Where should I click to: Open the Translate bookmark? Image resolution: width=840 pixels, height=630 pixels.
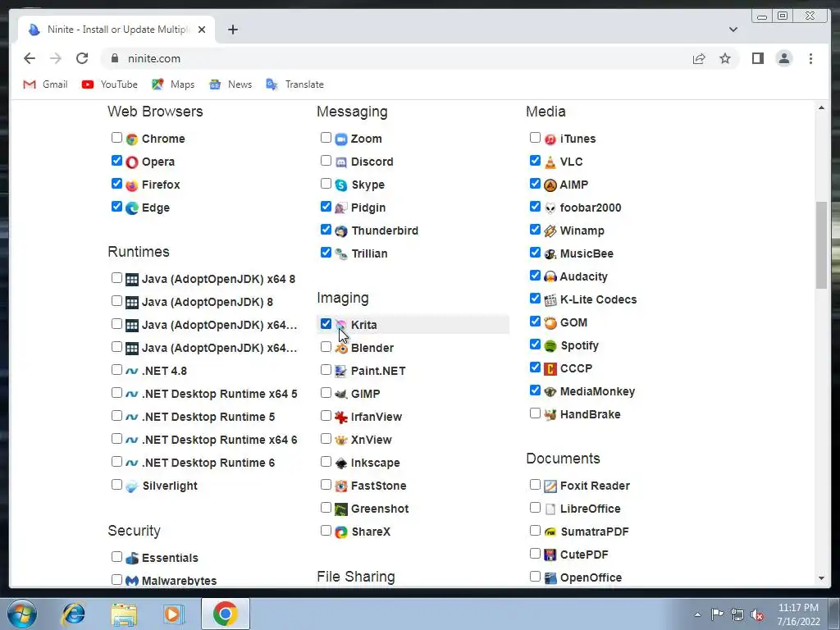point(295,84)
